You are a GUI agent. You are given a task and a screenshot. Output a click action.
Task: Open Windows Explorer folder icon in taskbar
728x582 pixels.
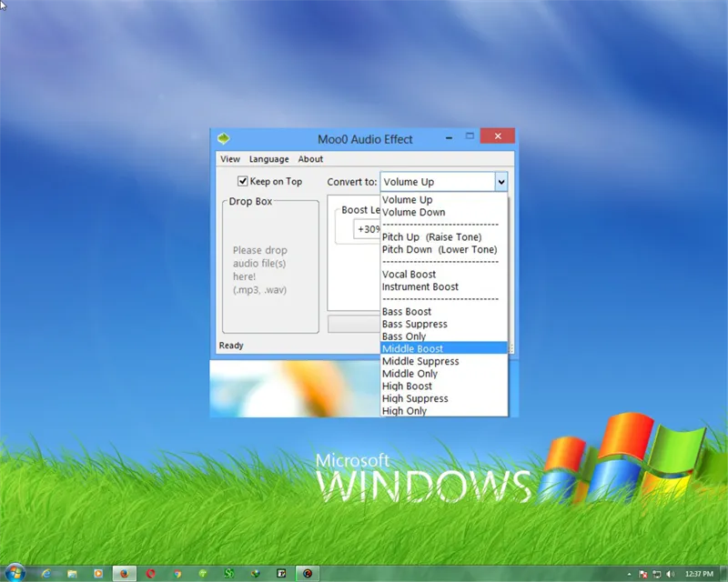(72, 574)
